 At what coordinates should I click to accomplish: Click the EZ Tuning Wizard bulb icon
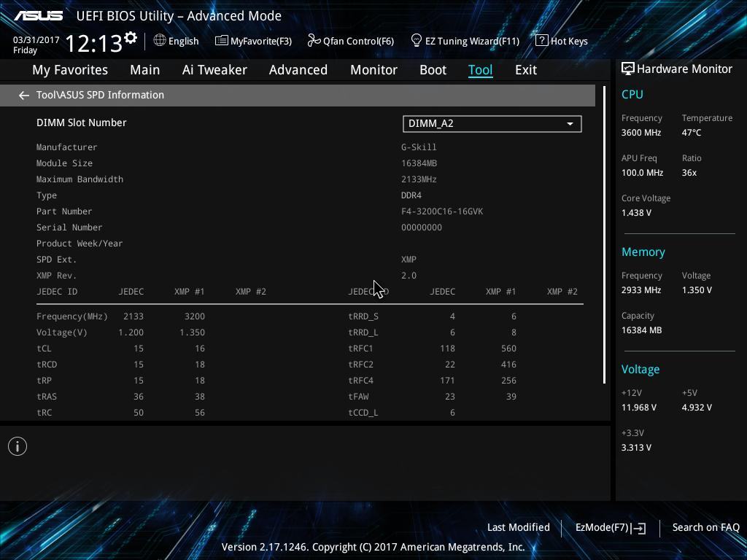click(x=416, y=41)
